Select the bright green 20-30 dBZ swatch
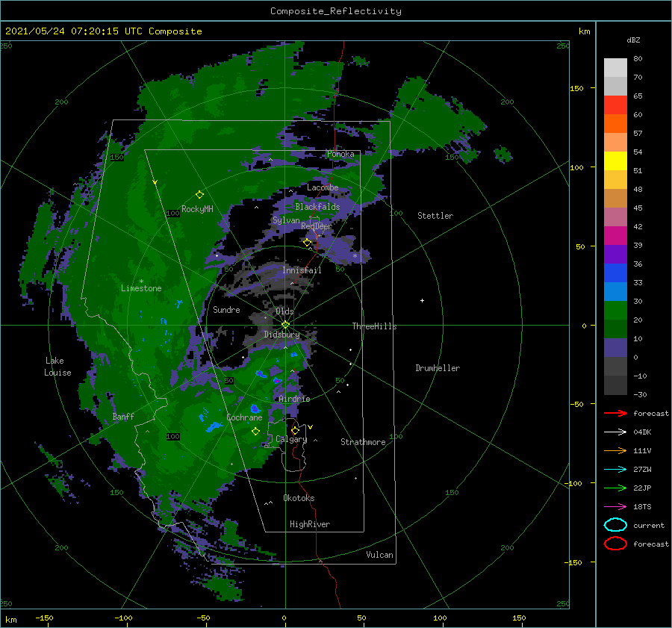The width and height of the screenshot is (672, 628). tap(615, 311)
